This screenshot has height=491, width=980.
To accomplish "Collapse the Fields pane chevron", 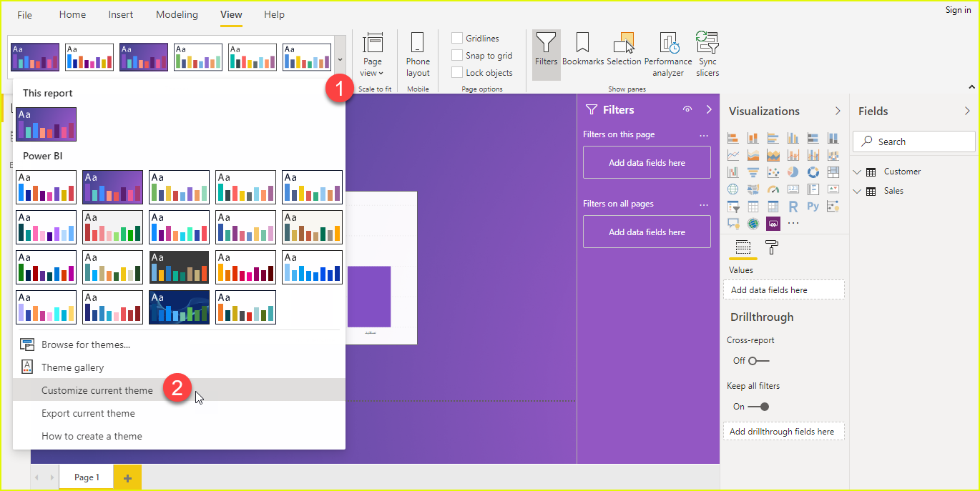I will pos(967,111).
